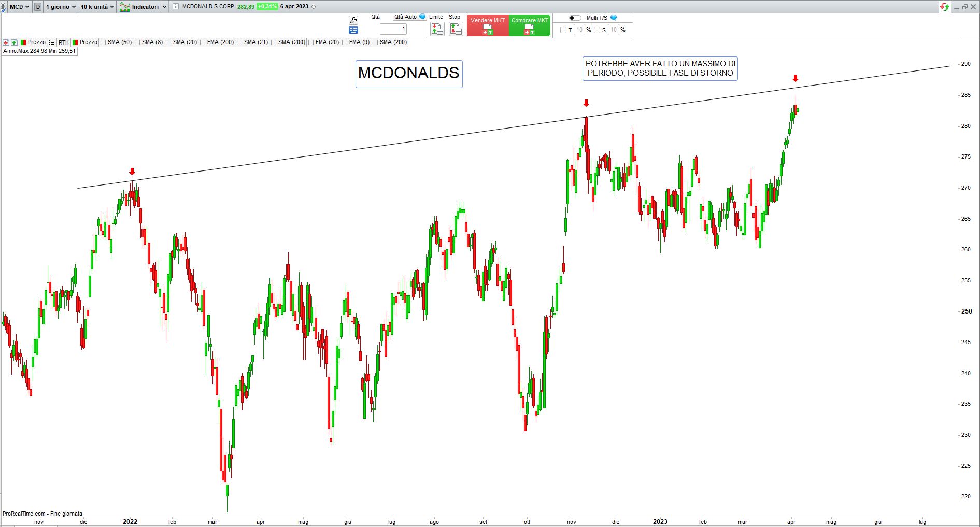Open the '1 giorno' timeframe dropdown

(x=61, y=7)
